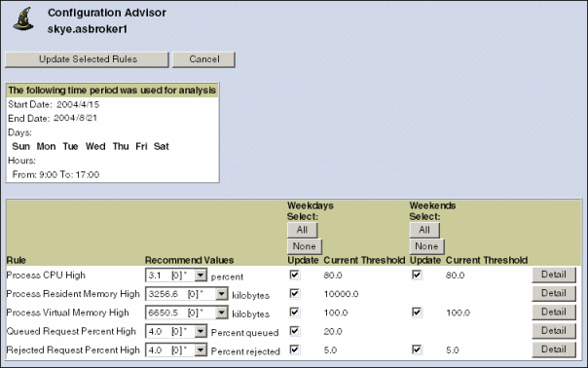
Task: Toggle weekend update for Process Virtual Memory High
Action: [417, 313]
